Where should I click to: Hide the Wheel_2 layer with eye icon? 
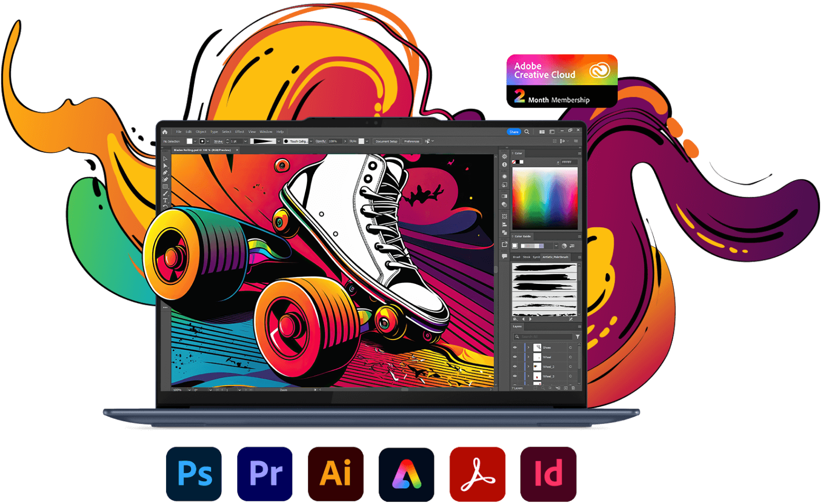[x=515, y=367]
